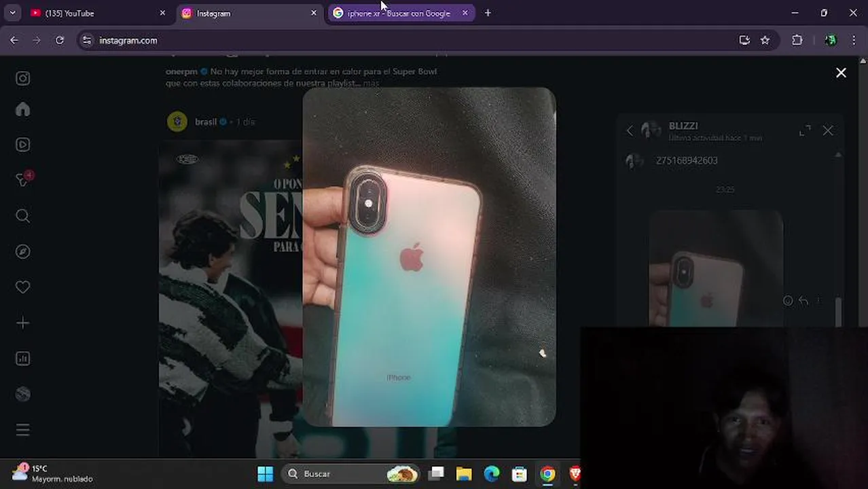Image resolution: width=868 pixels, height=489 pixels.
Task: Open the iPhone photo thumbnail in chat
Action: click(716, 268)
